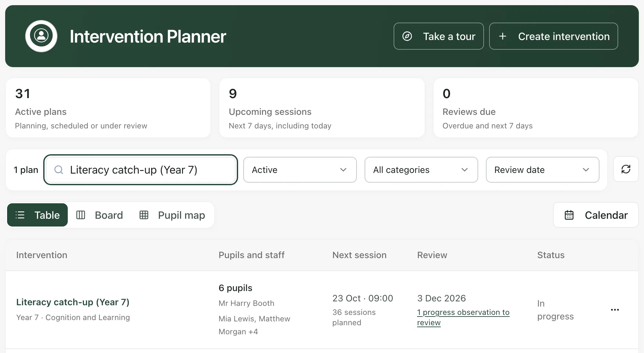Open the Active status dropdown

[300, 170]
